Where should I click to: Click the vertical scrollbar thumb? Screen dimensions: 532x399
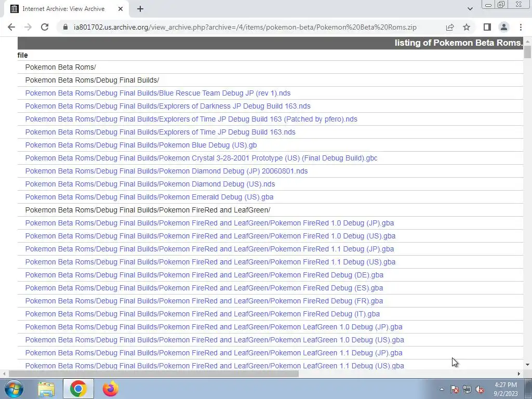527,52
